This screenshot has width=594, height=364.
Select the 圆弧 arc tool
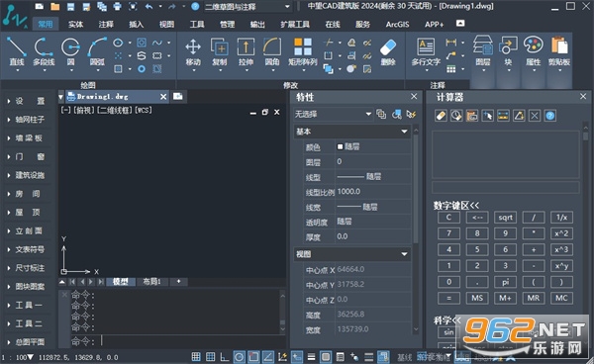click(97, 52)
